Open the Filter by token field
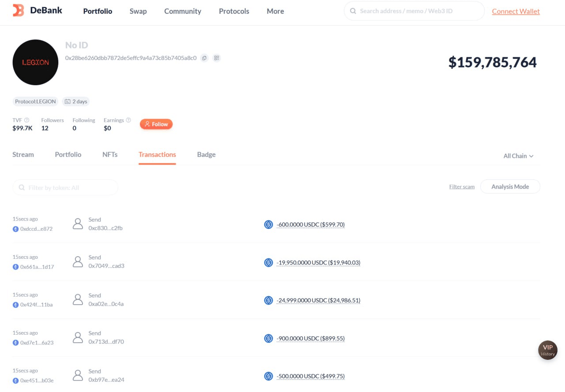565x392 pixels. point(65,187)
